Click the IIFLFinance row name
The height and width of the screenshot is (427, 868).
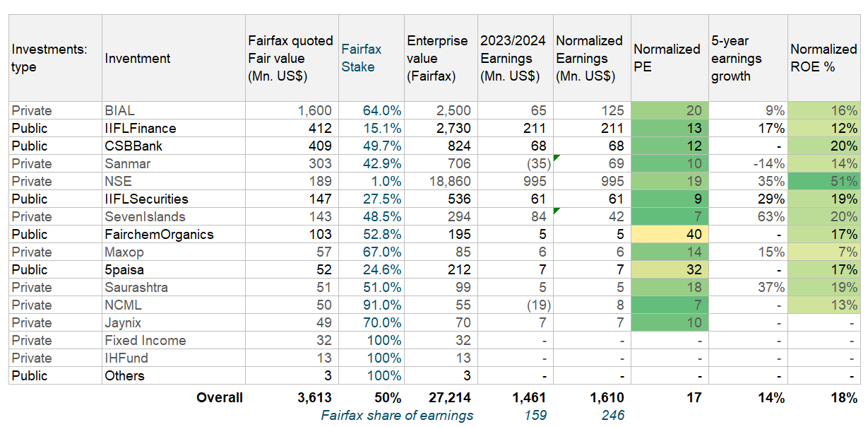(x=173, y=128)
